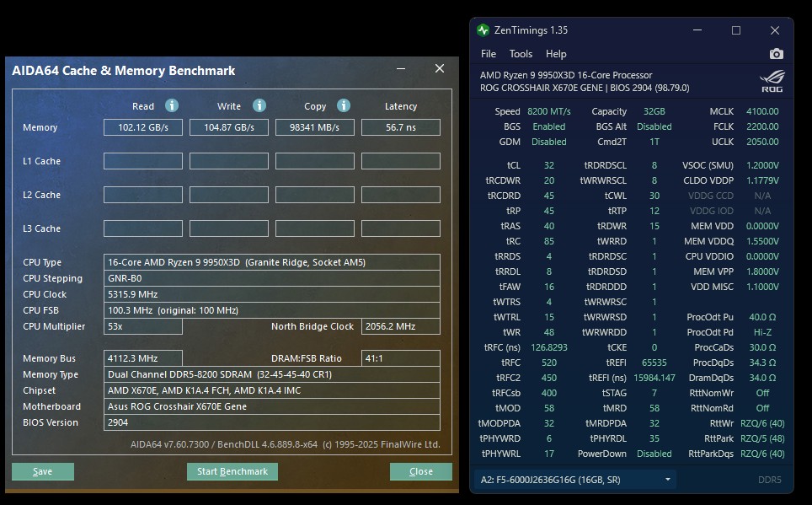The width and height of the screenshot is (812, 505).
Task: Click the tPHYRDL value 35
Action: 654,438
